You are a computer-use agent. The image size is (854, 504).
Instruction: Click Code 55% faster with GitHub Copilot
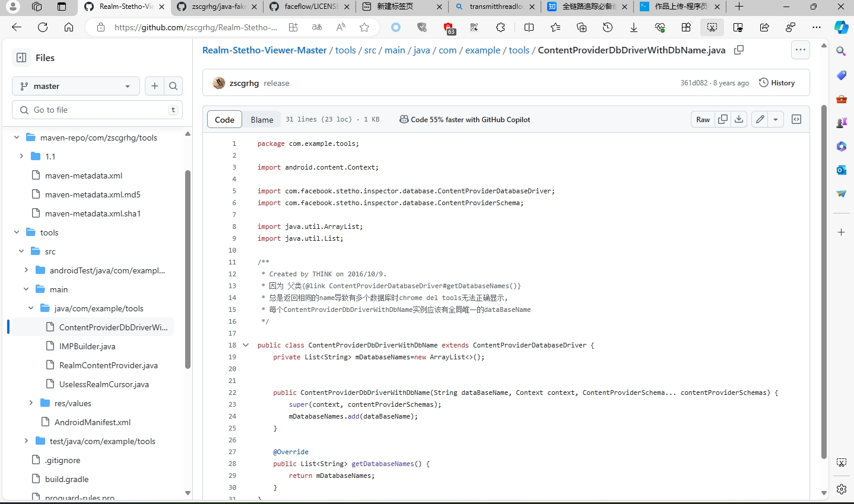tap(465, 119)
